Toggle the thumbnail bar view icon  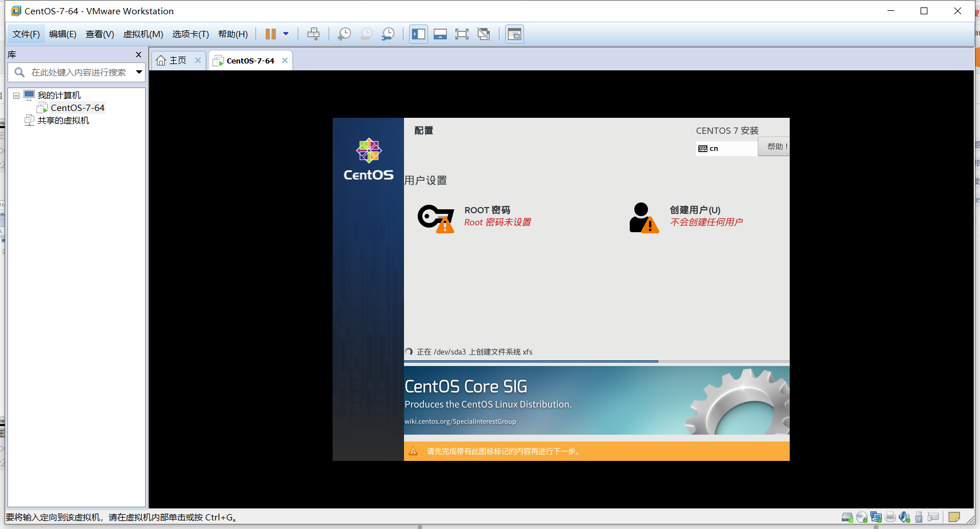440,34
